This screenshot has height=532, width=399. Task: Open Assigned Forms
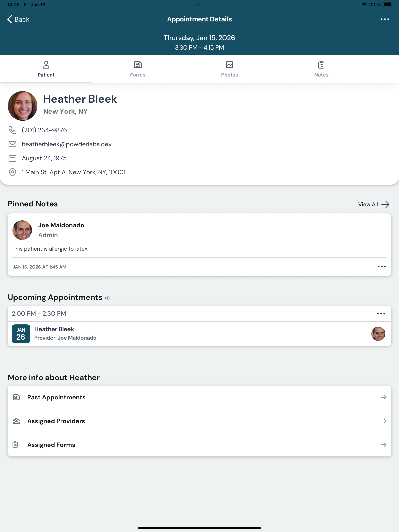199,445
